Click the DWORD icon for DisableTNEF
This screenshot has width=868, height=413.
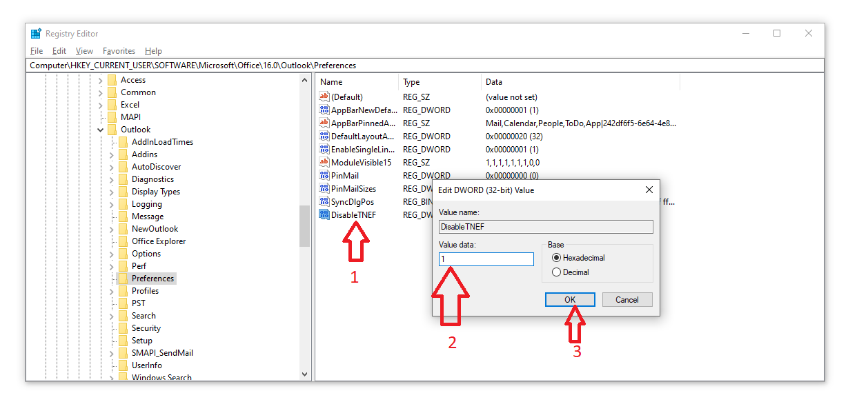(324, 215)
